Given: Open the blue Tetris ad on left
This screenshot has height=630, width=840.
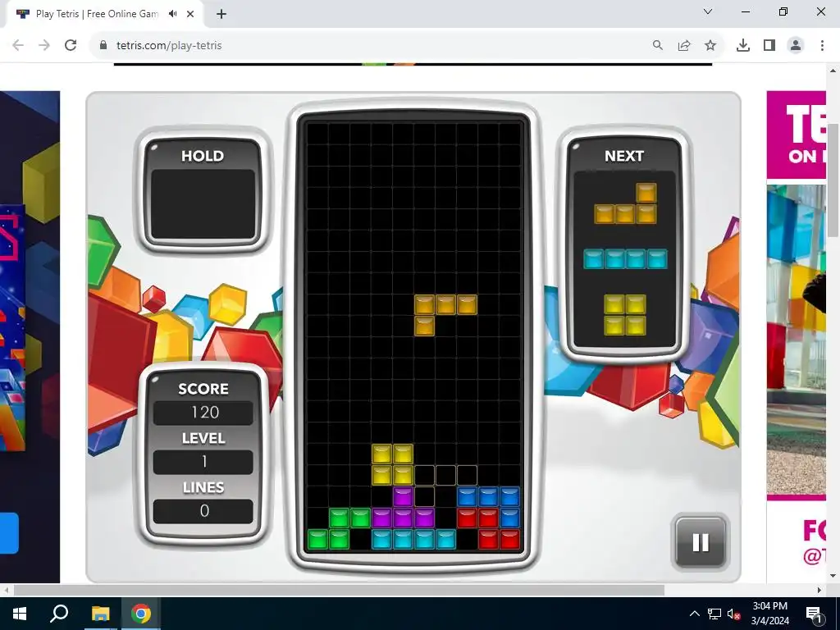Looking at the screenshot, I should click(30, 336).
